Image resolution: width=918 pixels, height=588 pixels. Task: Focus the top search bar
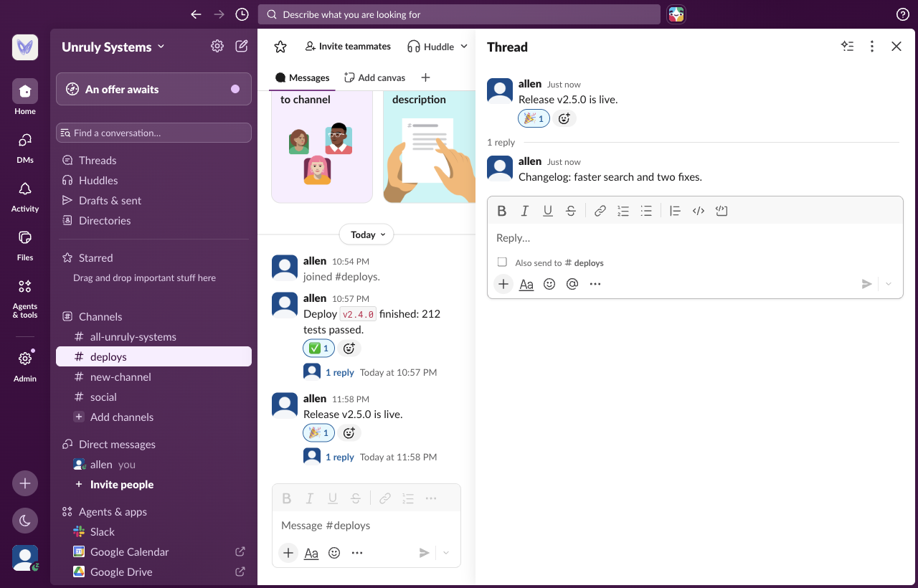459,14
